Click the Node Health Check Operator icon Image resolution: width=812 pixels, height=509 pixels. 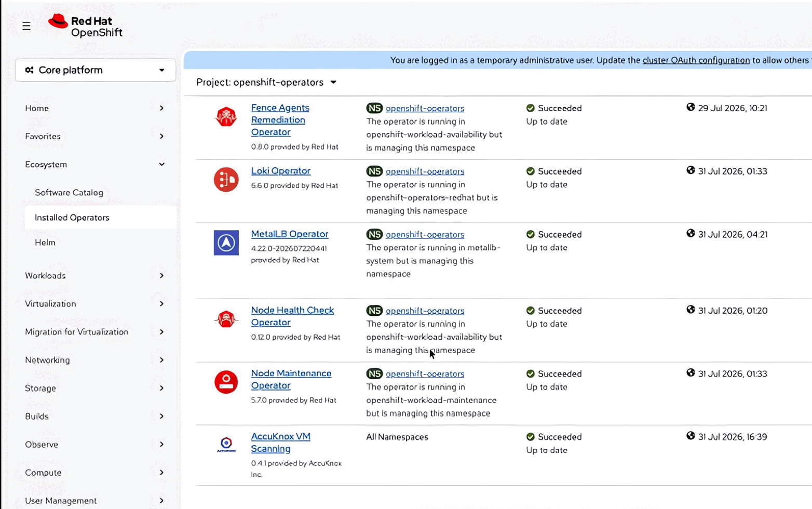[226, 319]
